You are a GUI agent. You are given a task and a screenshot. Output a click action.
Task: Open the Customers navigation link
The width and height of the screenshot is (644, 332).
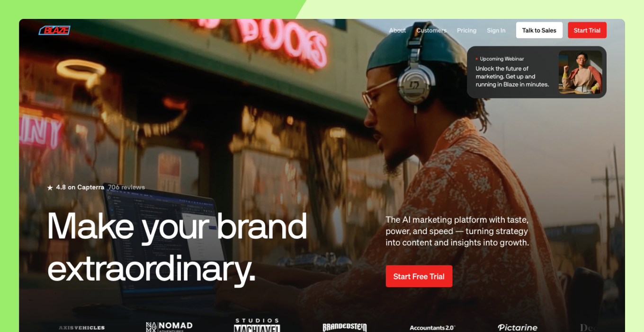(x=431, y=30)
